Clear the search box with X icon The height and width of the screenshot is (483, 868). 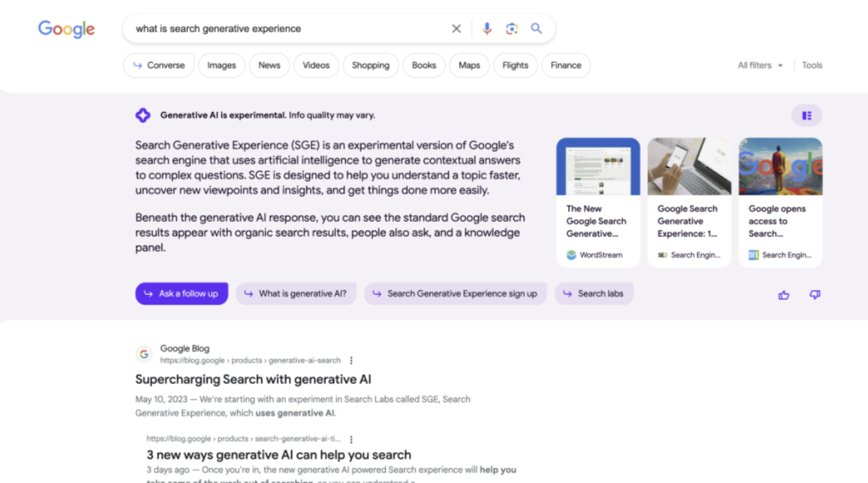pyautogui.click(x=456, y=29)
